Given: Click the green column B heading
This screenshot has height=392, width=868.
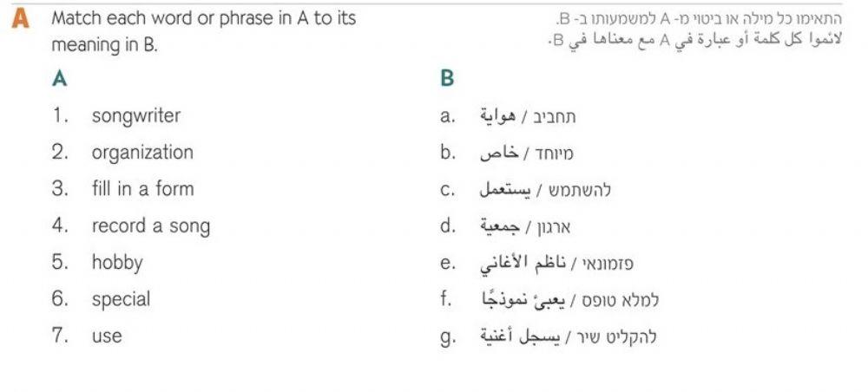Looking at the screenshot, I should pyautogui.click(x=447, y=79).
